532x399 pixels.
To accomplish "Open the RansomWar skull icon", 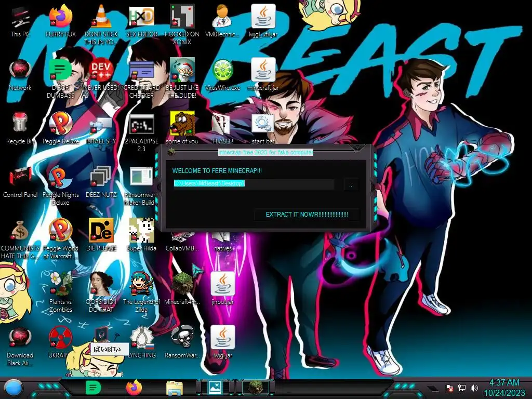I will coord(182,342).
